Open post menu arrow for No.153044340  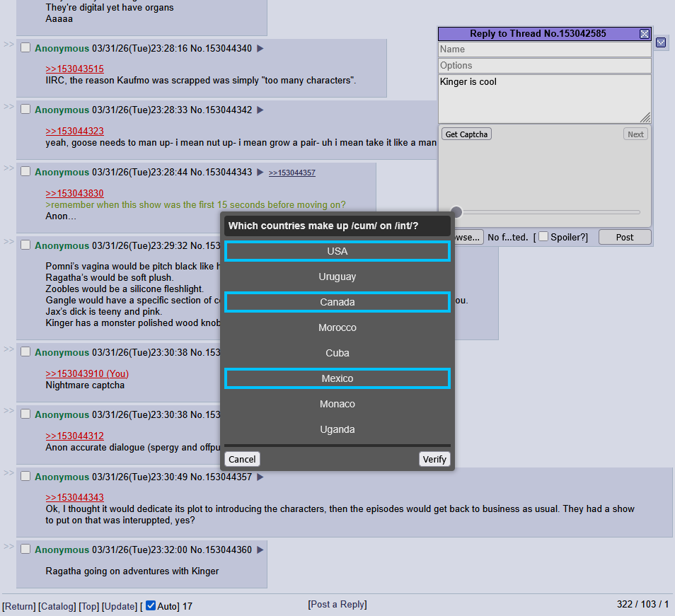(260, 49)
